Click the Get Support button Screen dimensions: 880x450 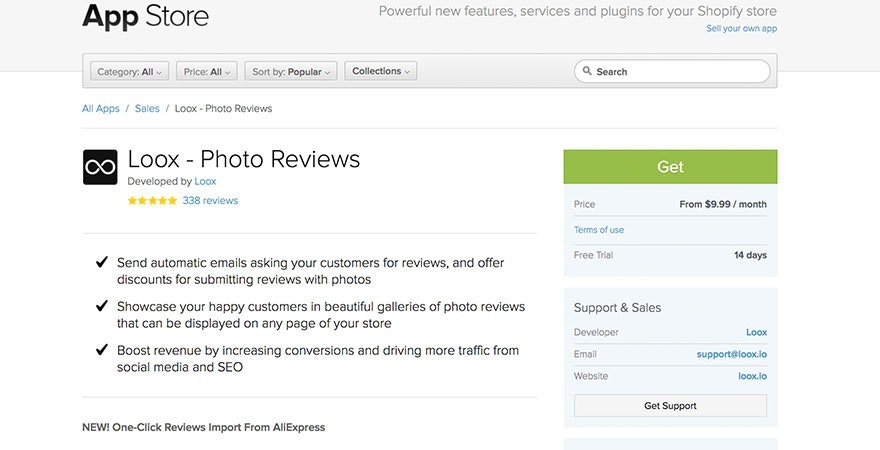click(x=670, y=406)
